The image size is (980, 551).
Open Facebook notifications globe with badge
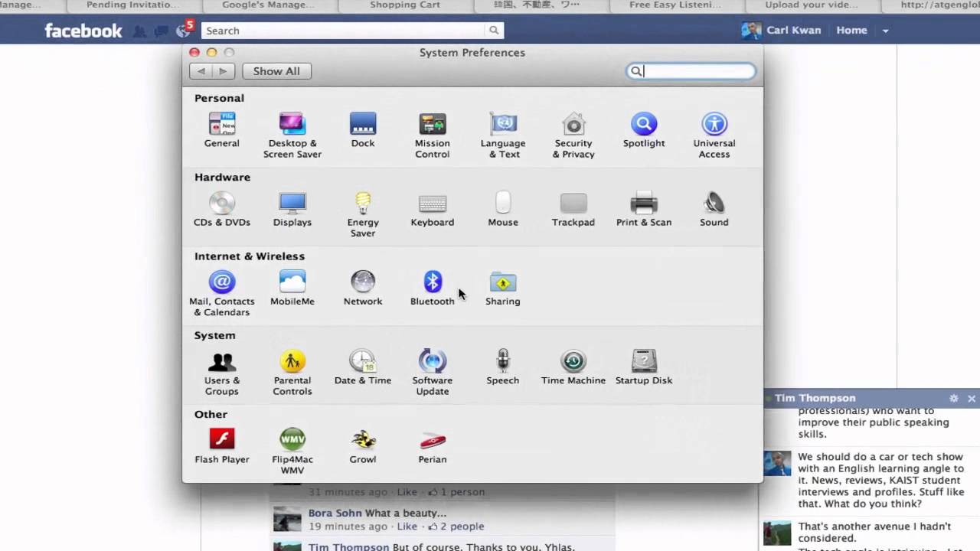click(x=184, y=30)
